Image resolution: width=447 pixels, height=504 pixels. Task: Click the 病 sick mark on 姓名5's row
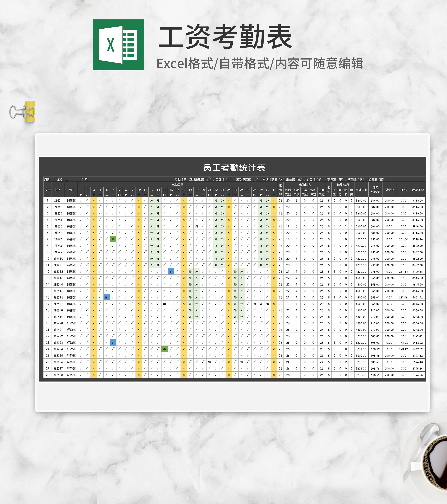[197, 226]
